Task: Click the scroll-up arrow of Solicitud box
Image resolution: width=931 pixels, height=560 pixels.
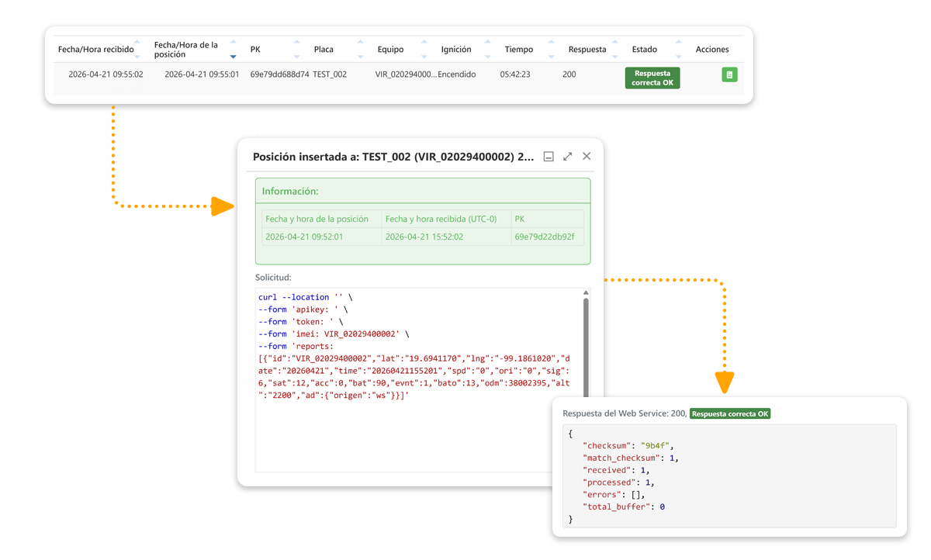Action: (586, 292)
